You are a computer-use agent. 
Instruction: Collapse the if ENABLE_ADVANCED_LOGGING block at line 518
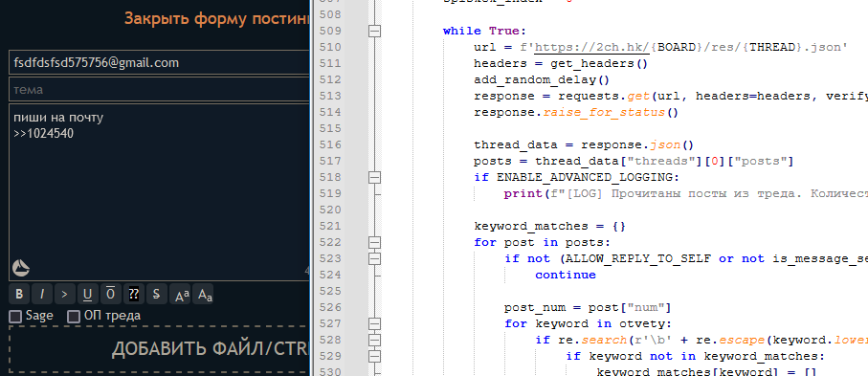click(375, 177)
